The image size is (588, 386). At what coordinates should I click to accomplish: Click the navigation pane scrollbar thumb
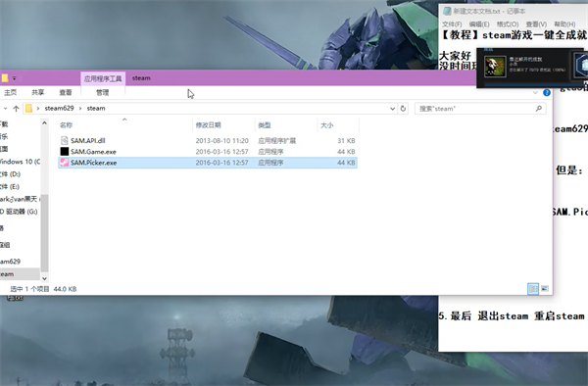[44, 233]
